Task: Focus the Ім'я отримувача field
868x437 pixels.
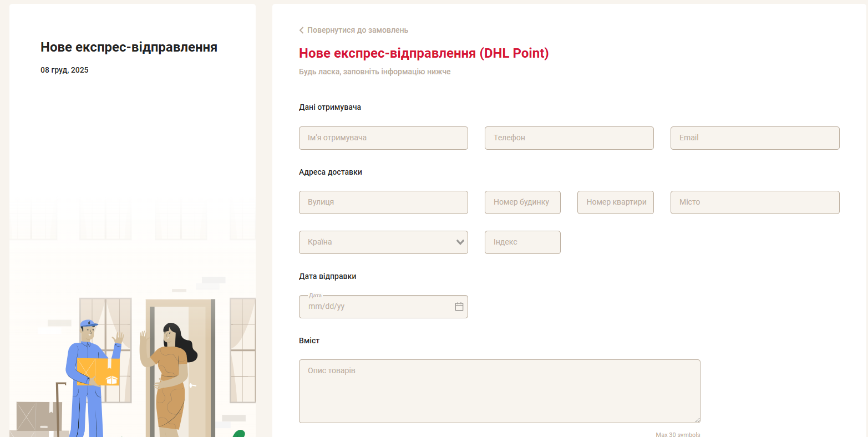Action: pyautogui.click(x=383, y=138)
